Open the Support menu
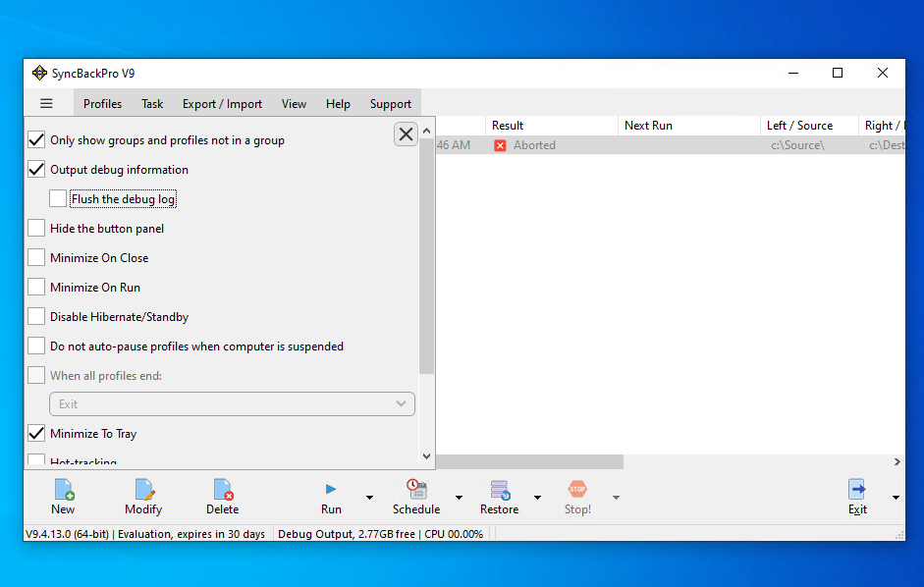 pyautogui.click(x=391, y=104)
